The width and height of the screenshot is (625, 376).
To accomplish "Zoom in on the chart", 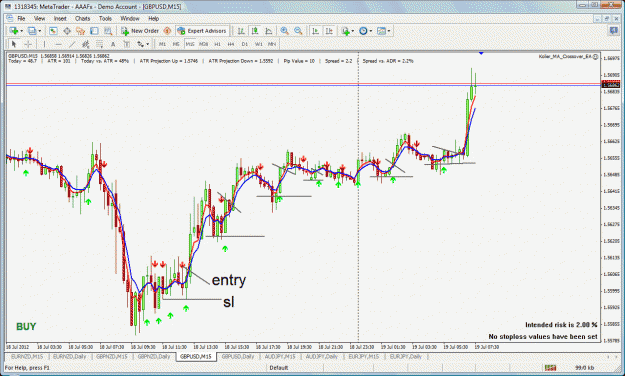I will 285,31.
